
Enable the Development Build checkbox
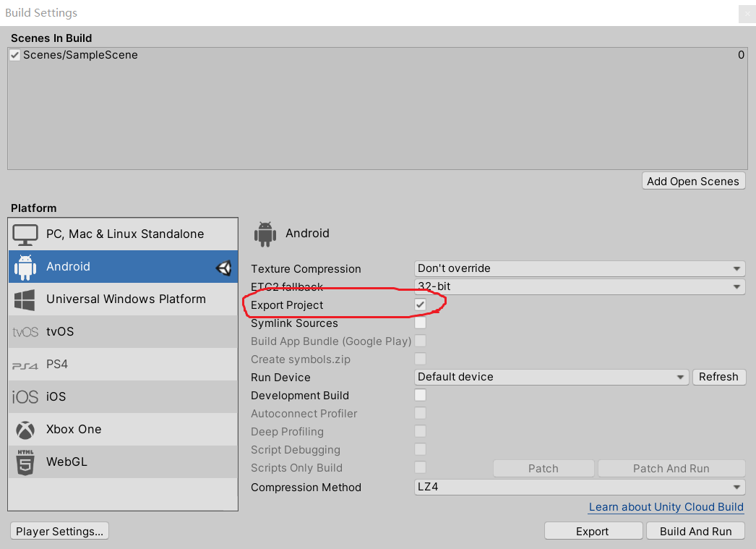(421, 395)
